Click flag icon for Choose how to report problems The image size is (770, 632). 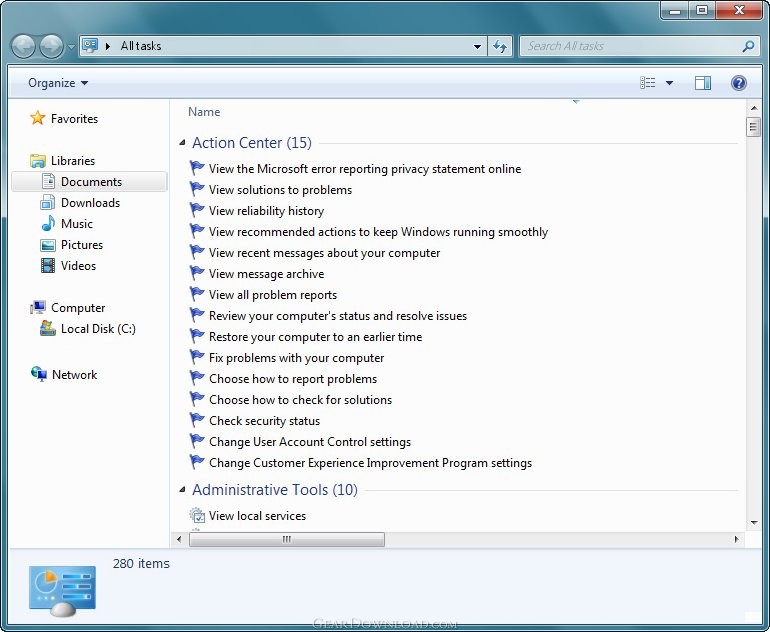[x=197, y=378]
